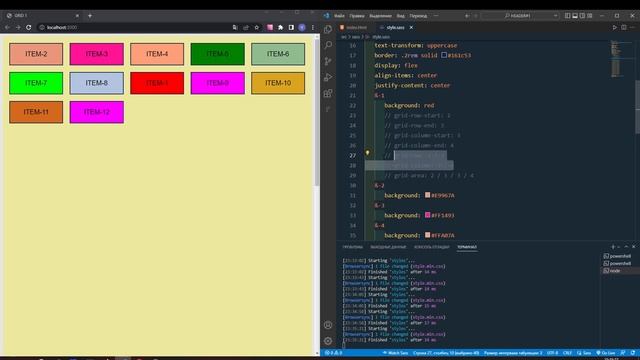
Task: Click the Sass language mode in status bar
Action: (584, 353)
